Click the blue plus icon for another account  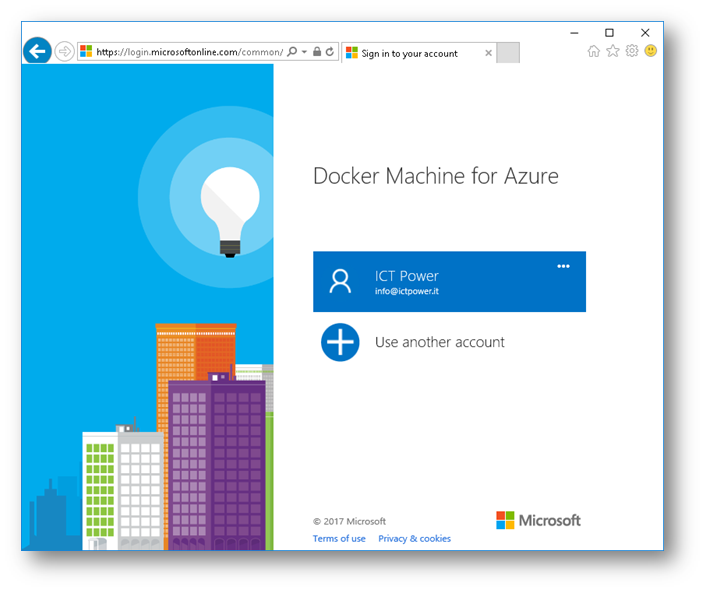pyautogui.click(x=340, y=342)
